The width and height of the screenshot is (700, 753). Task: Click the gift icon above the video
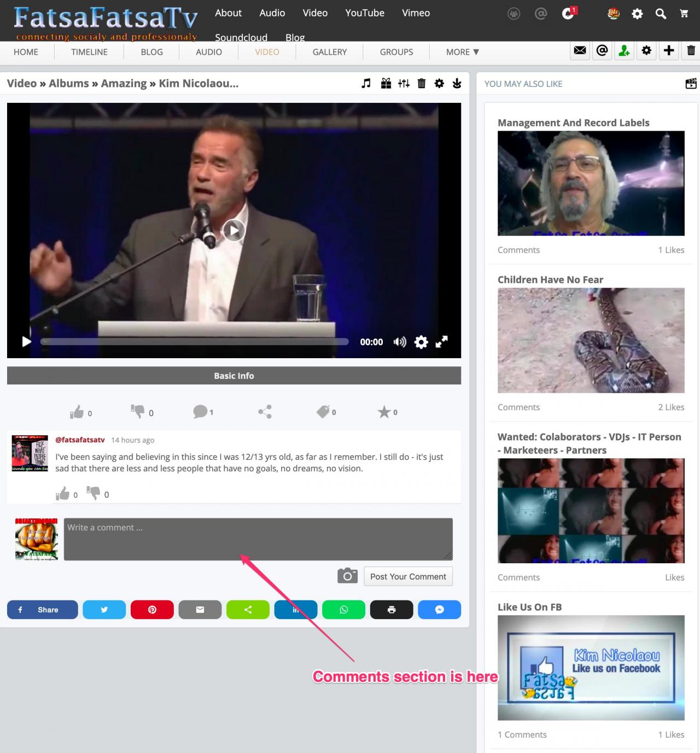point(386,83)
